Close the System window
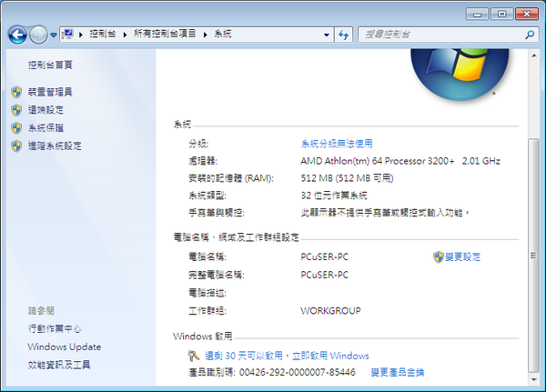Screen dimensions: 546x392 (x=527, y=14)
